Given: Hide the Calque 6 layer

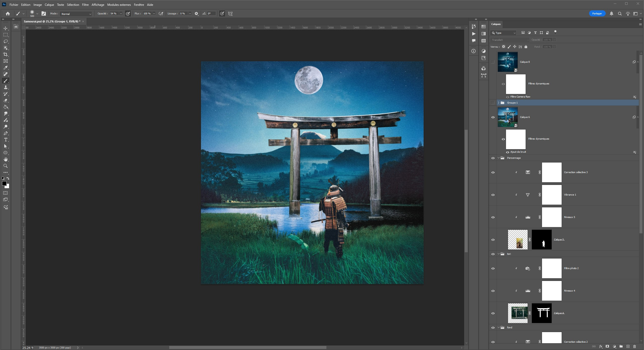Looking at the screenshot, I should (x=493, y=117).
